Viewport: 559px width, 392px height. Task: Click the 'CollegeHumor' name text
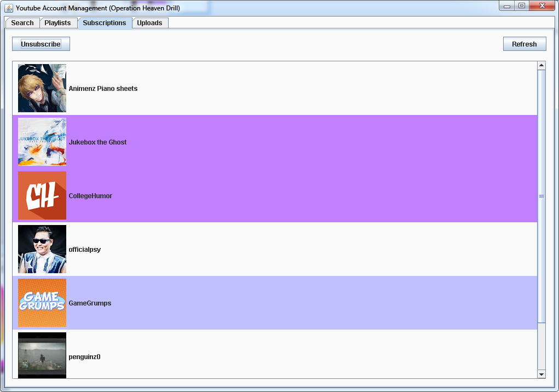point(90,196)
